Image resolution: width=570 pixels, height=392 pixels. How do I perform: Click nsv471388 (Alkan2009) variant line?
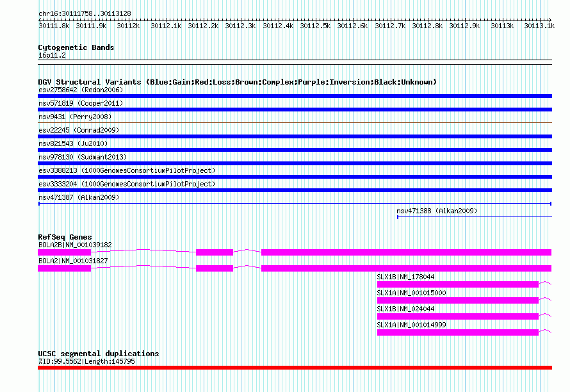tap(475, 217)
